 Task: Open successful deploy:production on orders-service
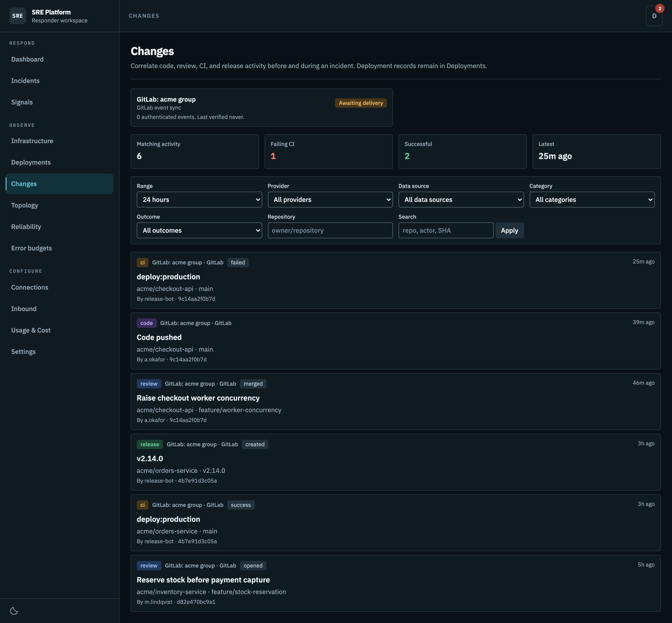point(395,523)
